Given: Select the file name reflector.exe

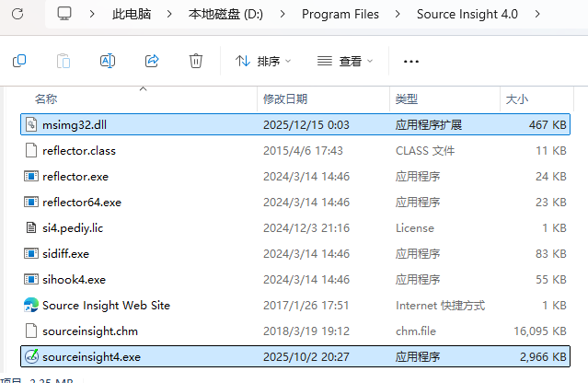Looking at the screenshot, I should coord(75,176).
